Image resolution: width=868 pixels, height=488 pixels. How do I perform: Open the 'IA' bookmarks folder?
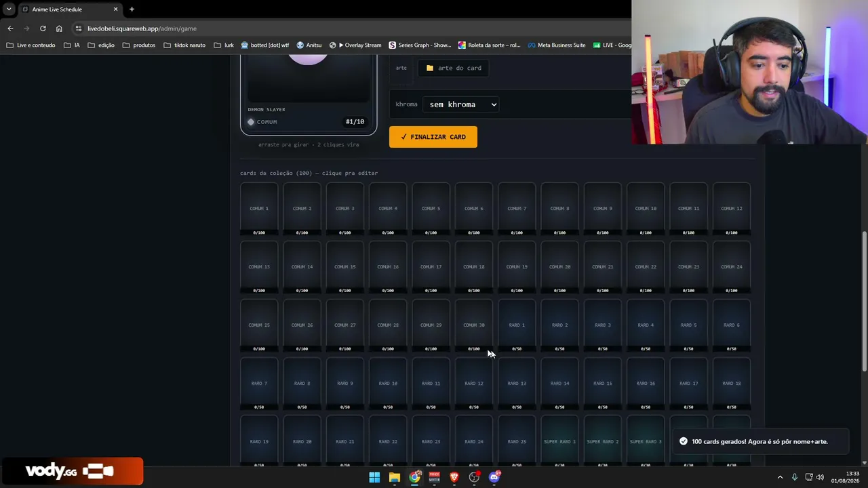coord(71,45)
